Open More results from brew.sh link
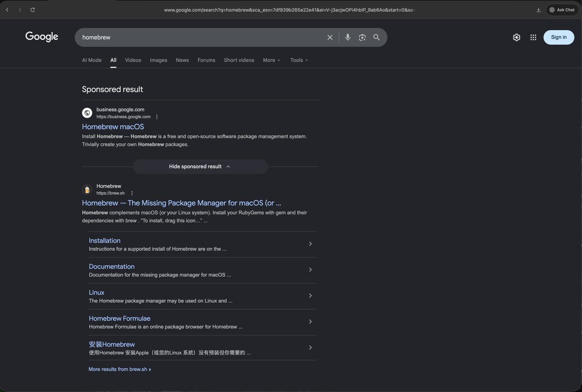This screenshot has width=582, height=392. click(x=120, y=369)
